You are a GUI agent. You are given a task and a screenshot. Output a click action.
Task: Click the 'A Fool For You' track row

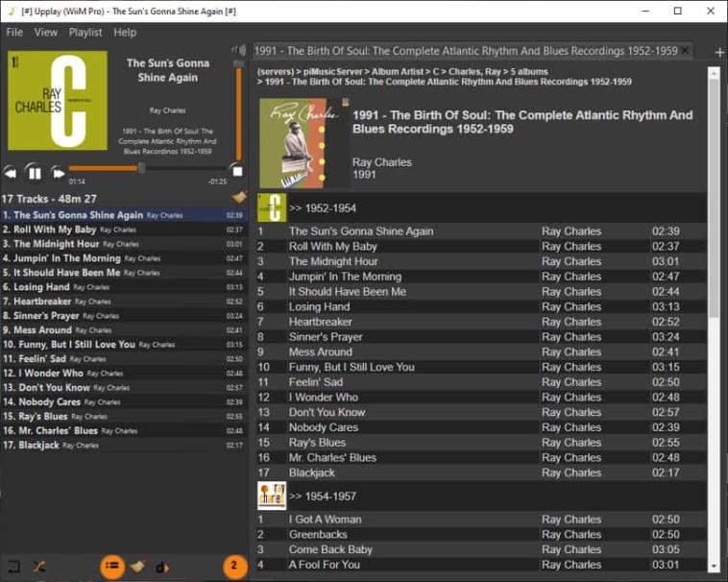point(481,565)
